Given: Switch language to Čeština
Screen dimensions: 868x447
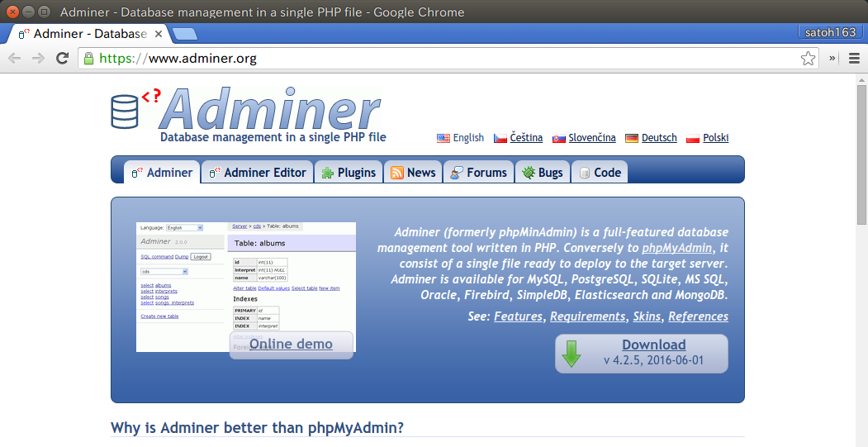Looking at the screenshot, I should click(526, 138).
